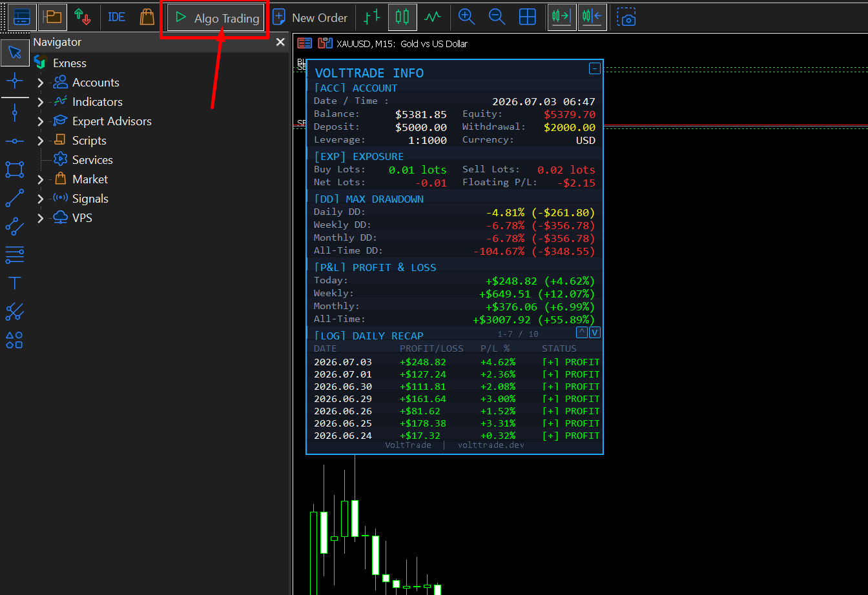Select the rectangle shape tool
This screenshot has height=595, width=868.
pyautogui.click(x=15, y=169)
